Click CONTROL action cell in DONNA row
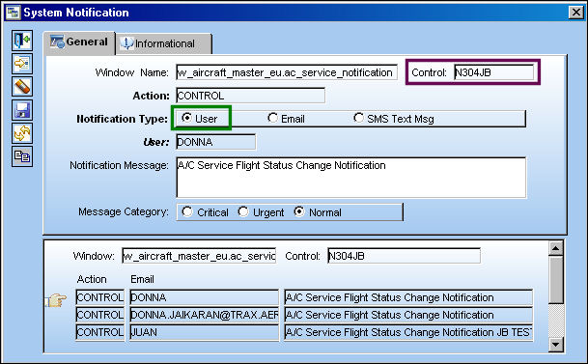This screenshot has width=588, height=364. [100, 297]
